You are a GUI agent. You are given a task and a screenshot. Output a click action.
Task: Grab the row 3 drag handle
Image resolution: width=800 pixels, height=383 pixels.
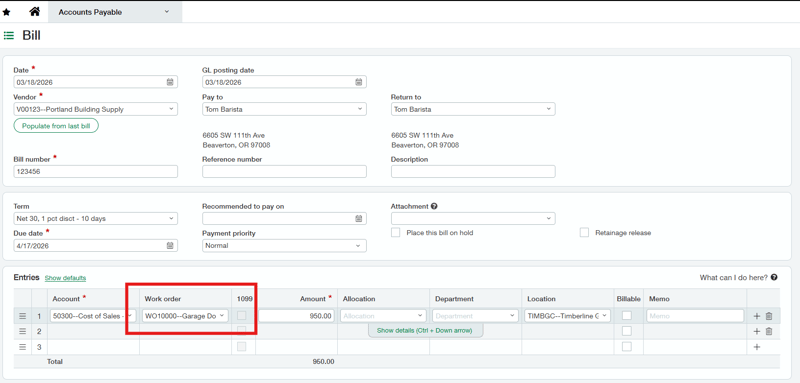point(22,347)
